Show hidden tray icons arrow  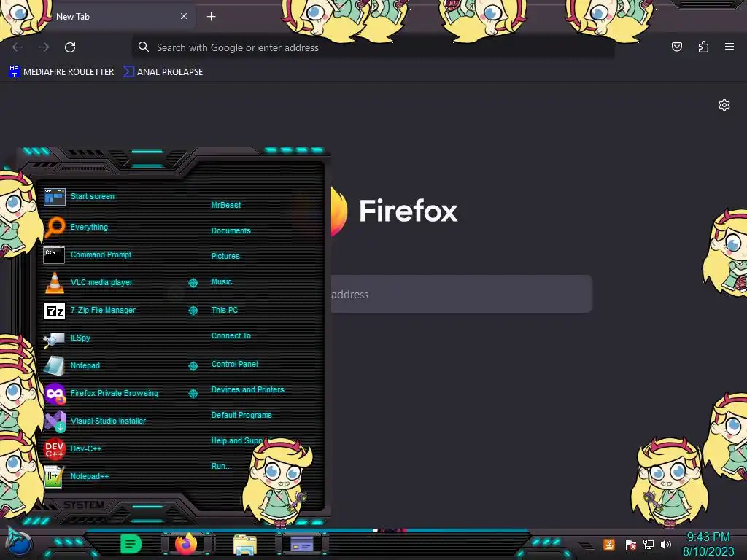[587, 545]
